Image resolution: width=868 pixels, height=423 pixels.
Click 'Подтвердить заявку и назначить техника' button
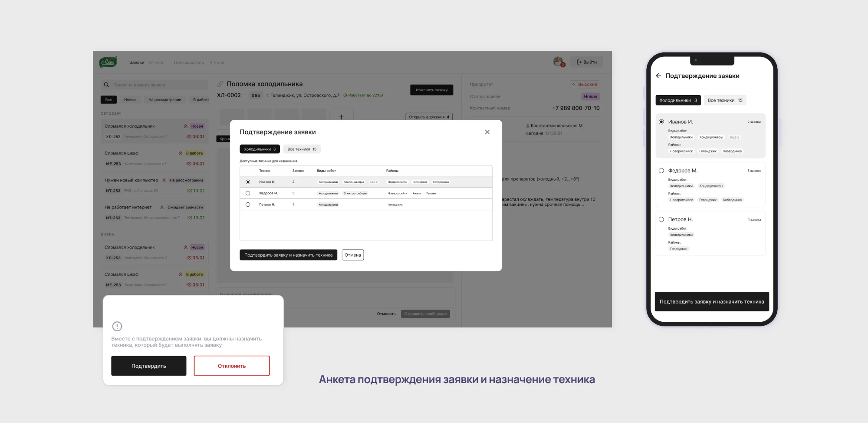click(288, 254)
